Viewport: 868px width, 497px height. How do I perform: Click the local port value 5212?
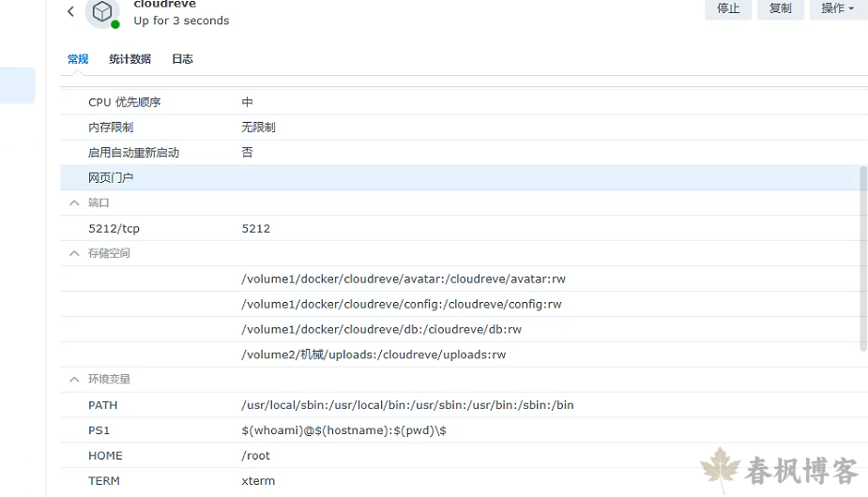[x=256, y=229]
